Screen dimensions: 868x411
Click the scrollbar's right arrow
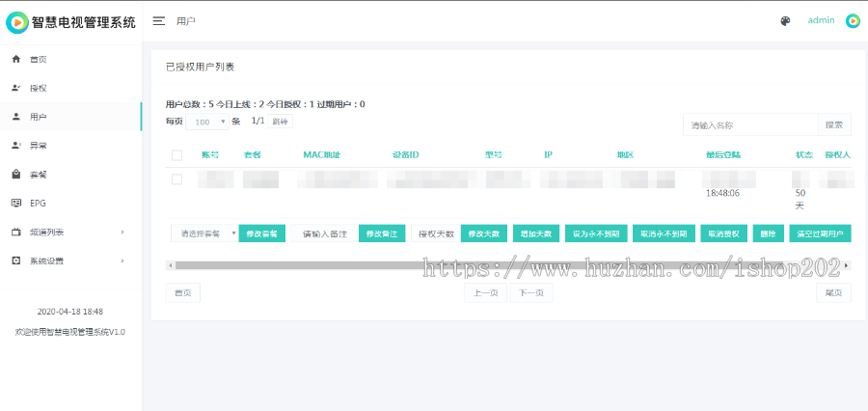coord(847,266)
